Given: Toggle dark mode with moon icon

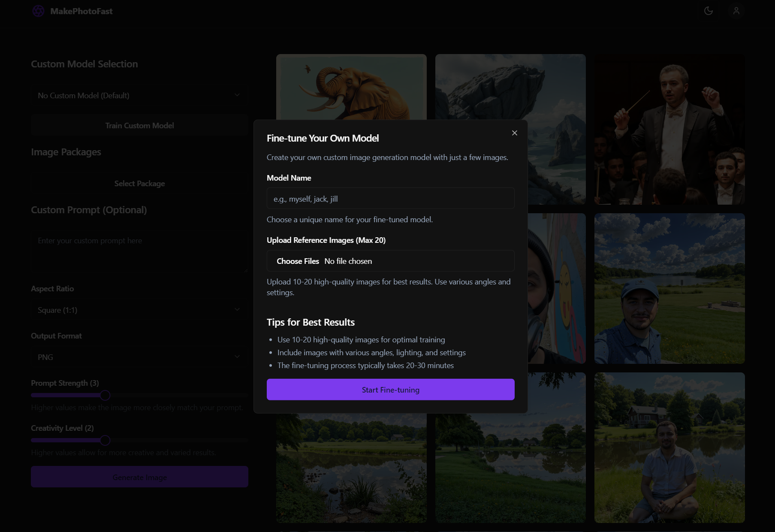Looking at the screenshot, I should pyautogui.click(x=709, y=11).
